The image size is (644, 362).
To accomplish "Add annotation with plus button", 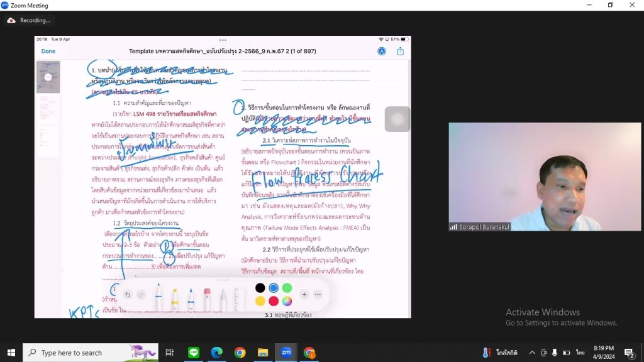I will click(x=304, y=294).
